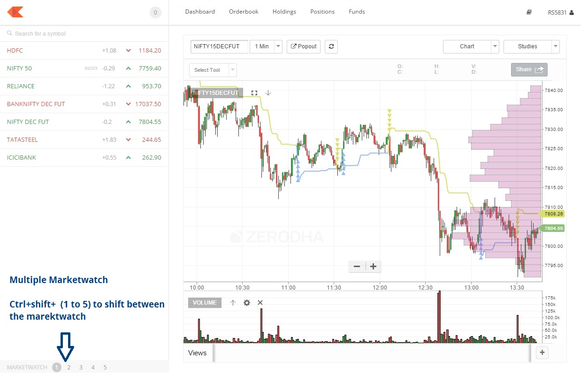Expand the Studies dropdown arrow

coord(556,46)
